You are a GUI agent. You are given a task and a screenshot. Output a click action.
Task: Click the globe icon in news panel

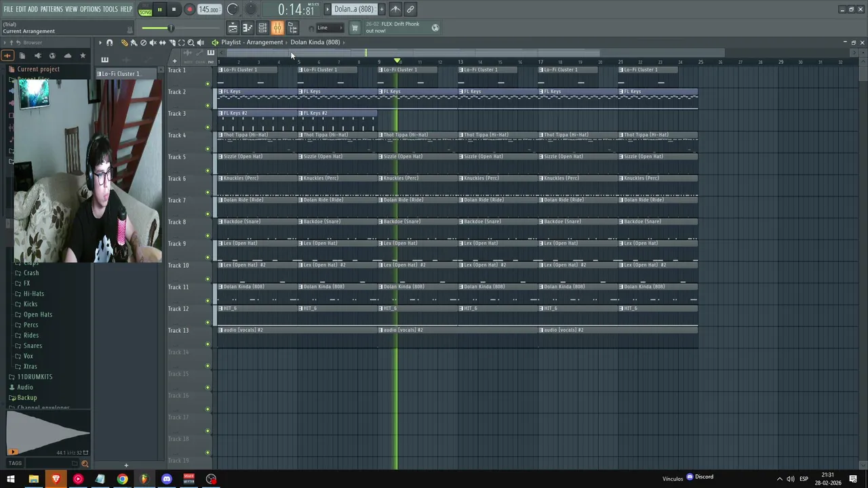click(x=435, y=28)
